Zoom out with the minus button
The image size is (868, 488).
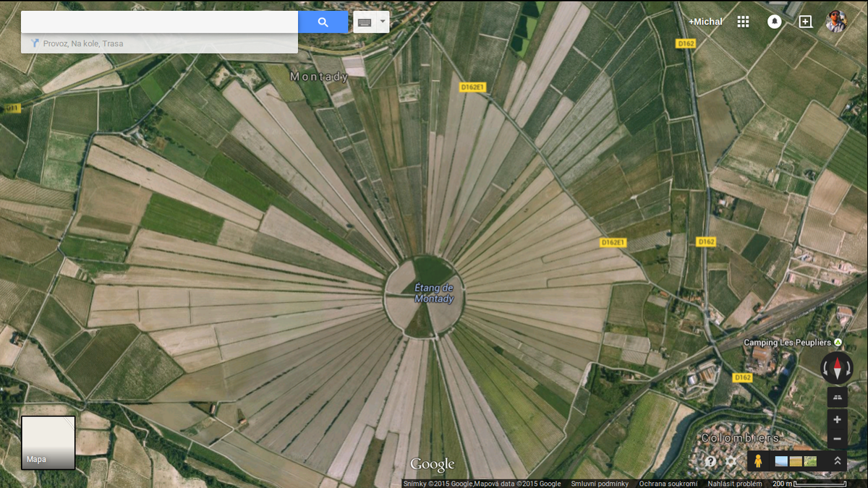pos(837,439)
